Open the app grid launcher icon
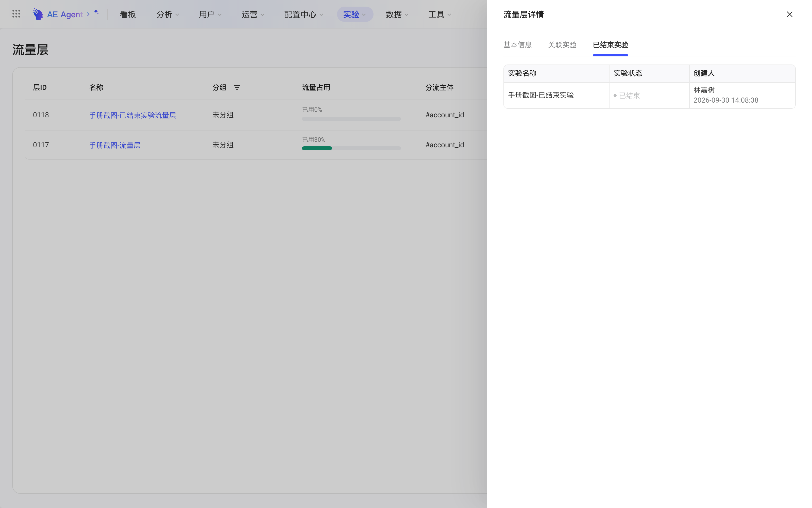The image size is (812, 508). click(16, 14)
